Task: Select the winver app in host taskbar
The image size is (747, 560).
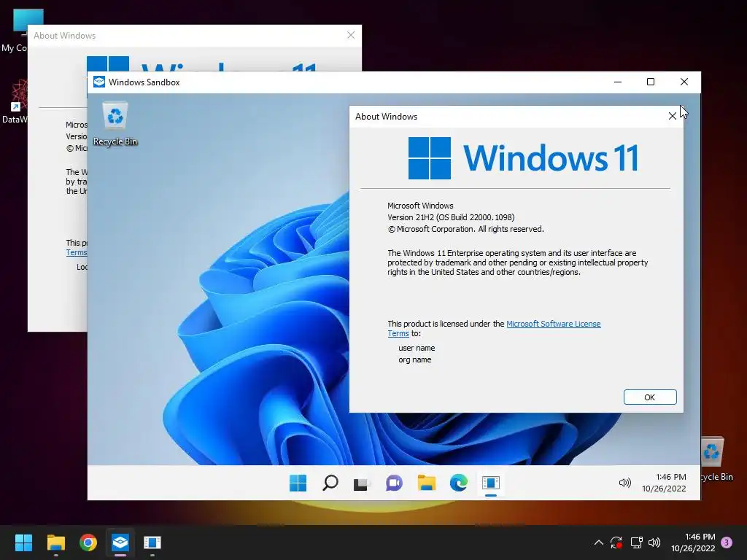Action: point(152,542)
